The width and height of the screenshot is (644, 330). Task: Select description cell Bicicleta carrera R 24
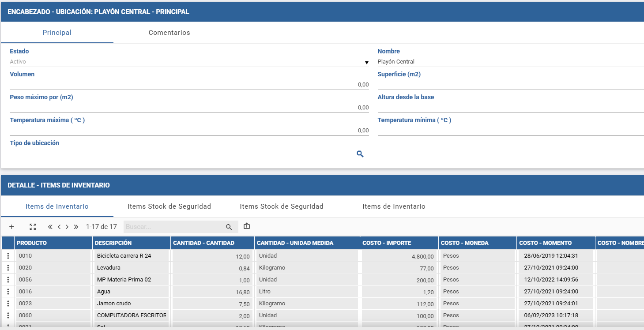131,256
